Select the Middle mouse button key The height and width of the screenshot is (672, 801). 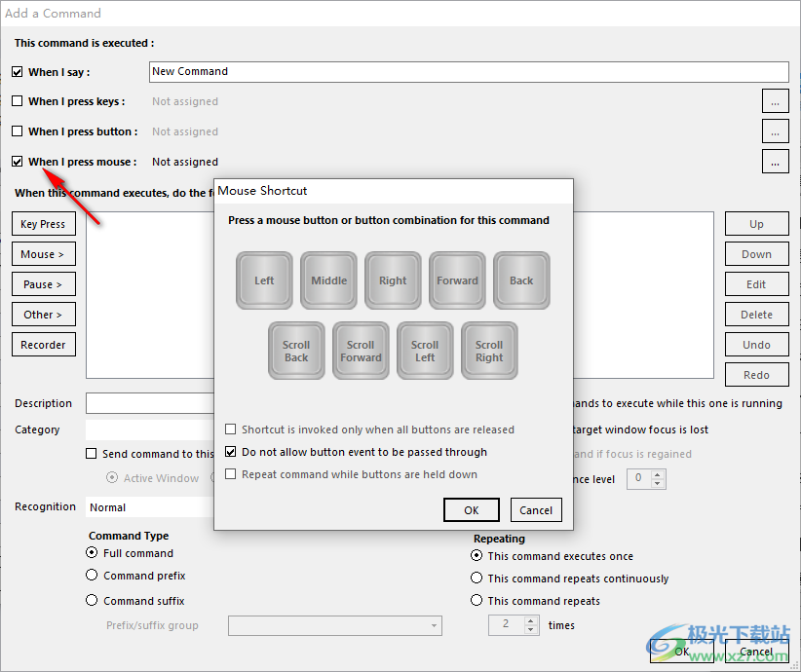click(x=328, y=280)
